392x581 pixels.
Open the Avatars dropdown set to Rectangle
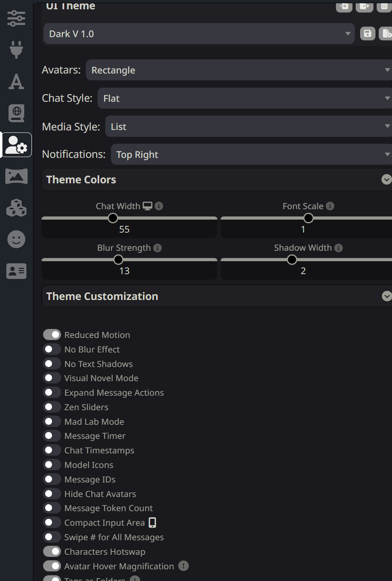click(x=239, y=70)
